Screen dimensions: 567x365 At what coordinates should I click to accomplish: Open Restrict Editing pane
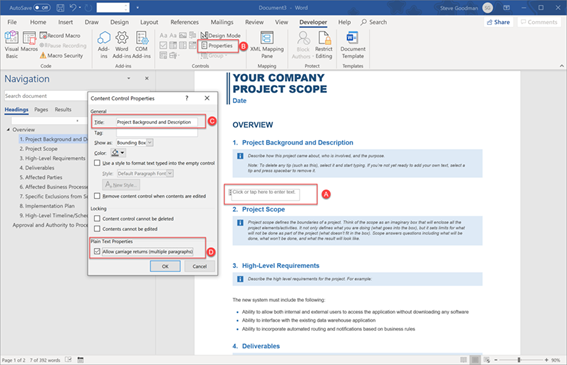point(324,45)
